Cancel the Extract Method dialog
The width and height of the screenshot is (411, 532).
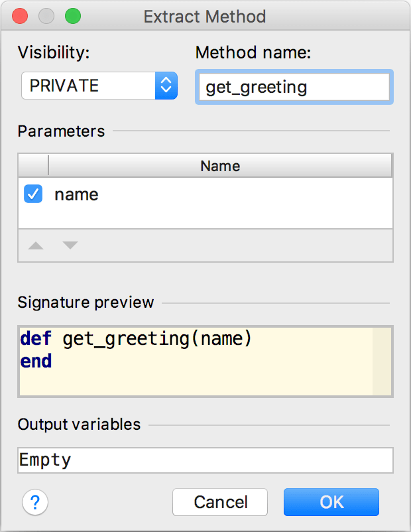pos(220,502)
